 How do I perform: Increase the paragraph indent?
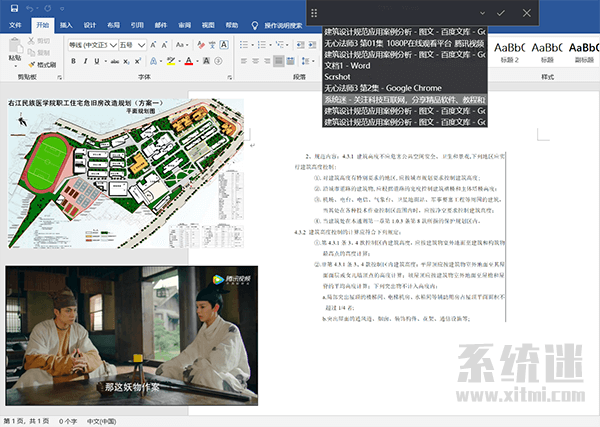pos(312,45)
